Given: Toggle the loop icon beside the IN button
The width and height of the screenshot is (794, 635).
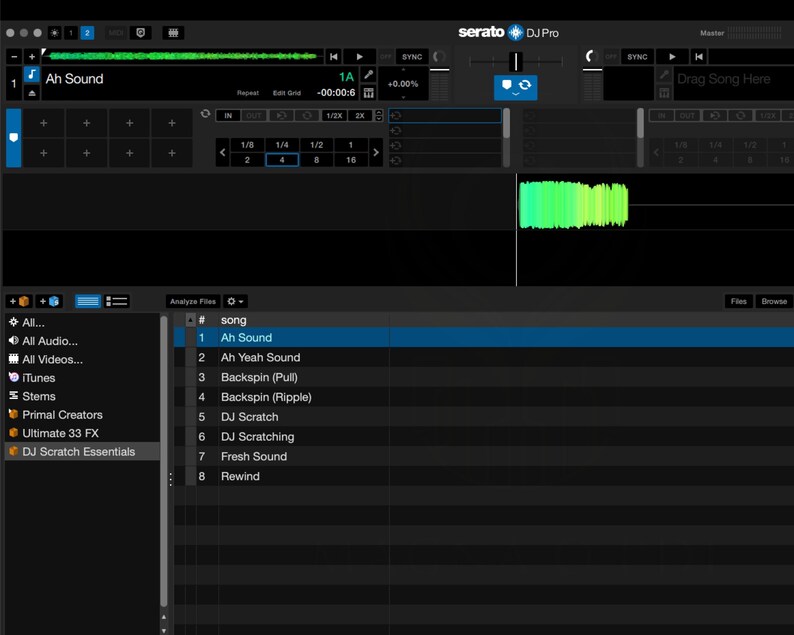Looking at the screenshot, I should pos(205,114).
